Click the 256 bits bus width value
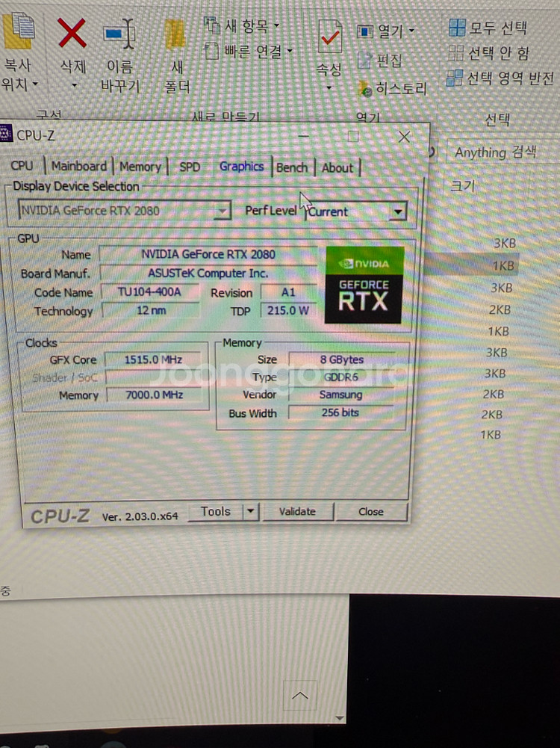Viewport: 560px width, 748px height. click(340, 412)
